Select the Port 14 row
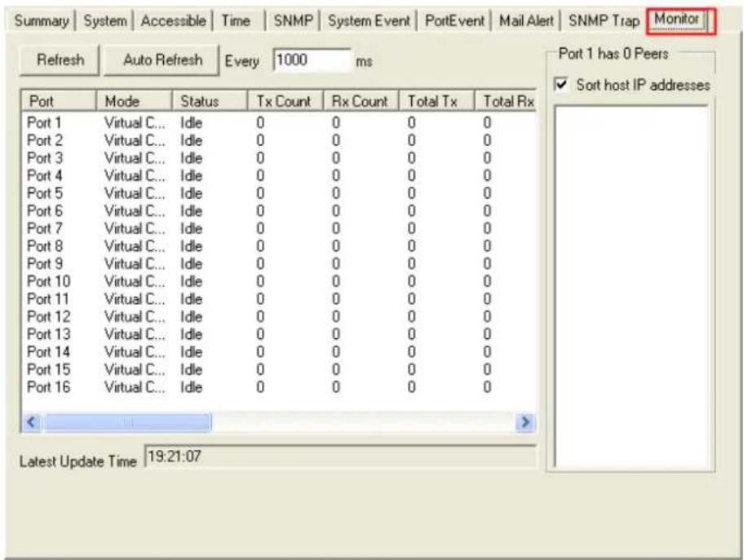Viewport: 744px width, 560px height. tap(279, 352)
